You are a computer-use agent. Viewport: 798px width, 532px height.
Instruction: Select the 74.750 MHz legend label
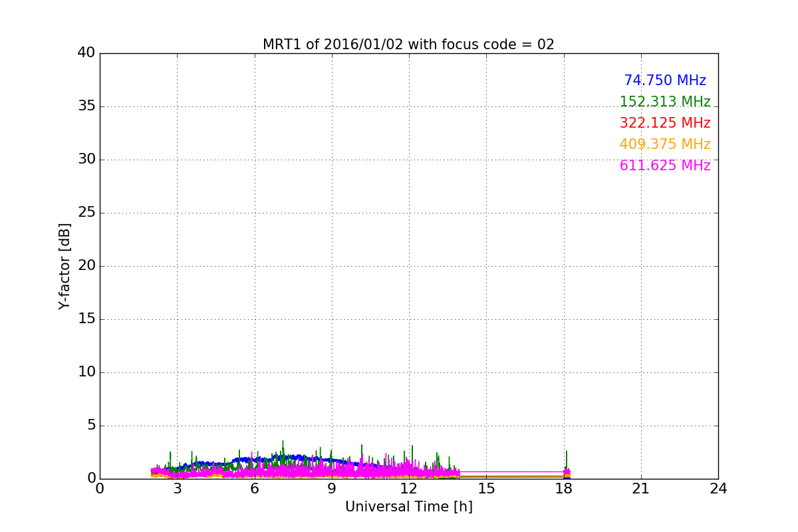(x=665, y=80)
